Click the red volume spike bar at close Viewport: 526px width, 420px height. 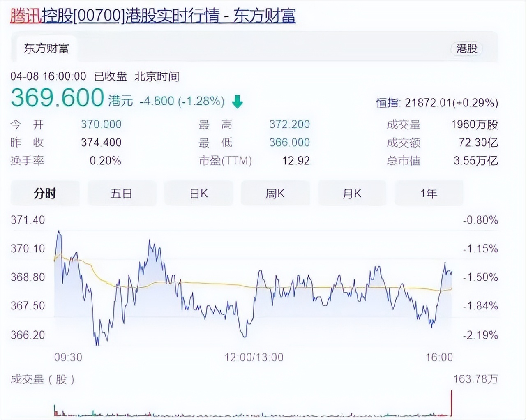click(x=452, y=403)
